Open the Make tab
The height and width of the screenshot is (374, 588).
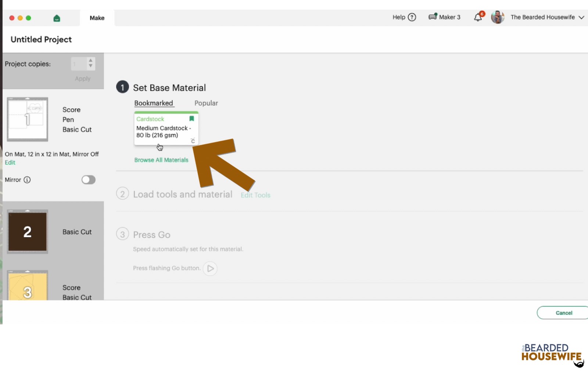[x=97, y=18]
